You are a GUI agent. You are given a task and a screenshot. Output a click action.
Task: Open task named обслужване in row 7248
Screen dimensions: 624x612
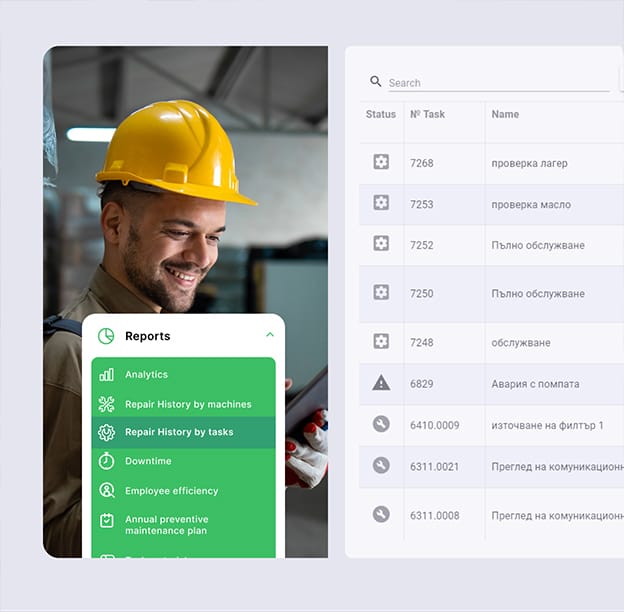tap(521, 343)
